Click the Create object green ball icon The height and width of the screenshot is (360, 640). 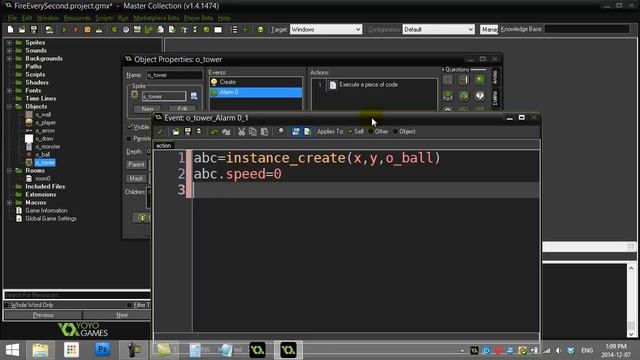point(207,29)
